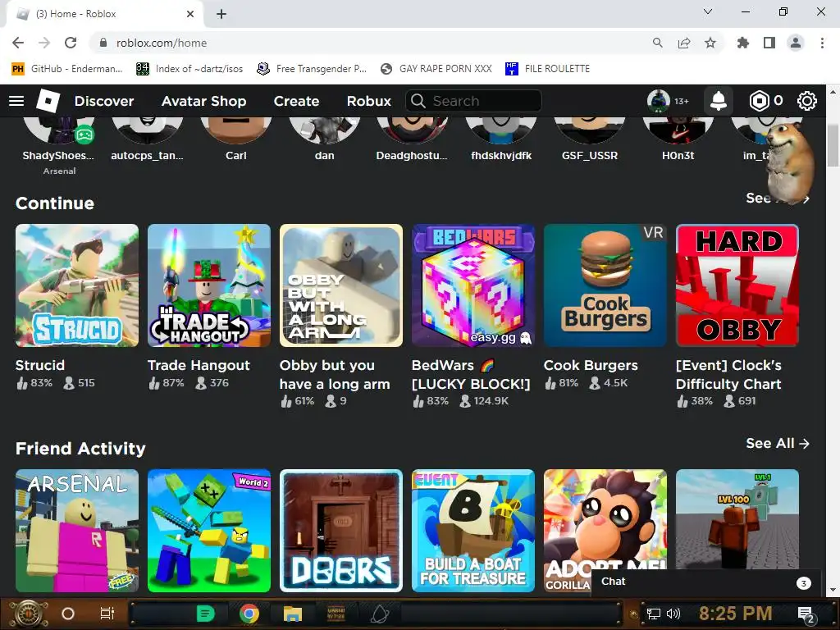Open the Index of ~dartz/isos bookmark
The height and width of the screenshot is (630, 840).
click(x=189, y=69)
